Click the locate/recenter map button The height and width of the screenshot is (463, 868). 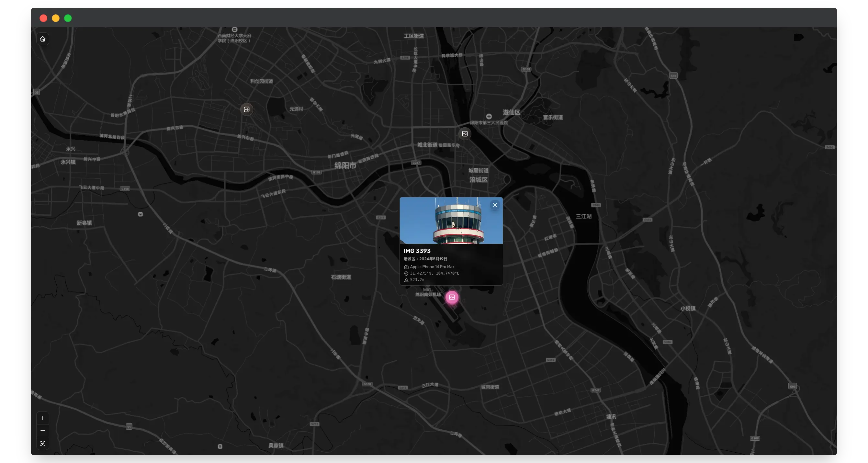[43, 444]
